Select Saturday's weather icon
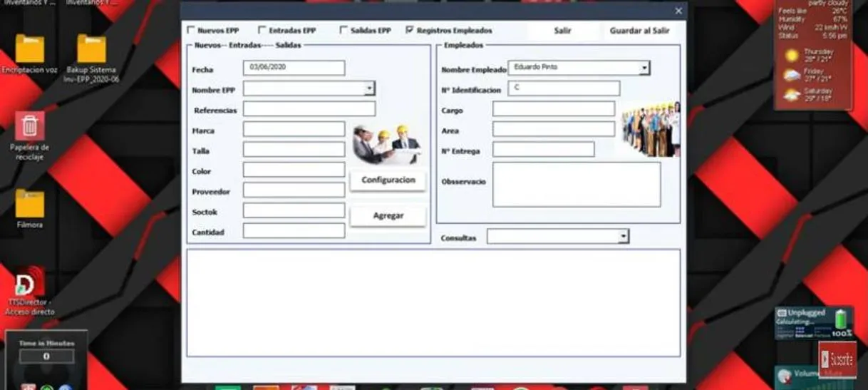Image resolution: width=868 pixels, height=390 pixels. 791,96
